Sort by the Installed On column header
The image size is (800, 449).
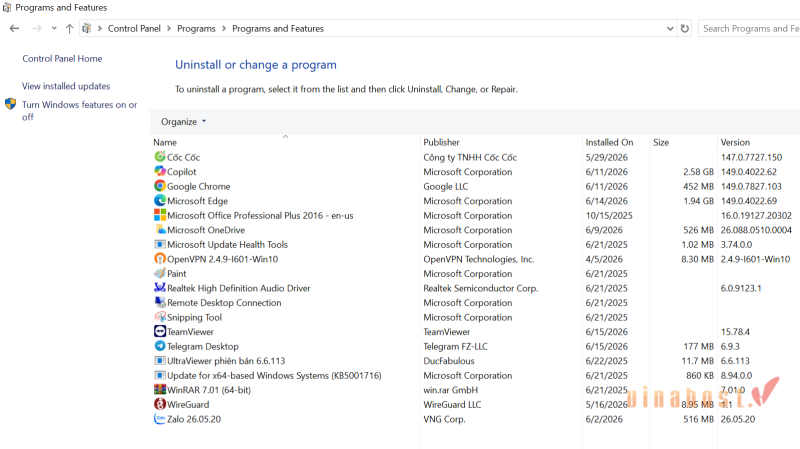(609, 142)
